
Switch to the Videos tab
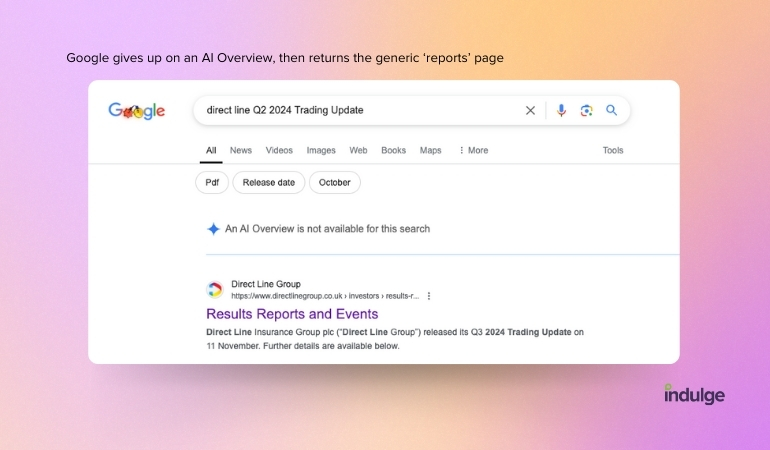(279, 150)
